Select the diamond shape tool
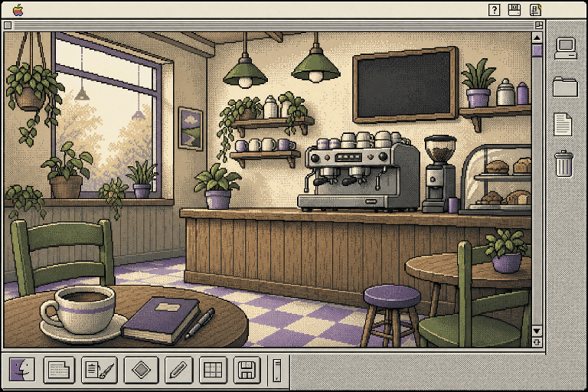588x392 pixels. [142, 371]
